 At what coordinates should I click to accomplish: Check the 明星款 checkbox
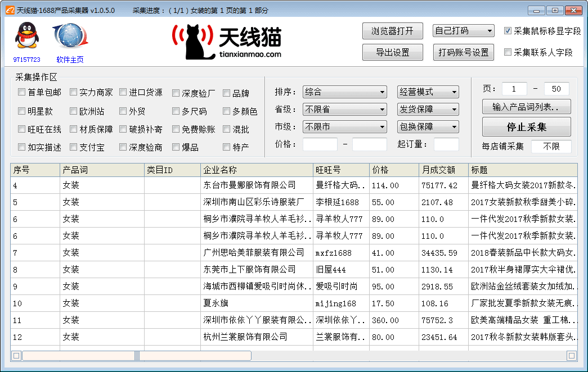click(22, 111)
